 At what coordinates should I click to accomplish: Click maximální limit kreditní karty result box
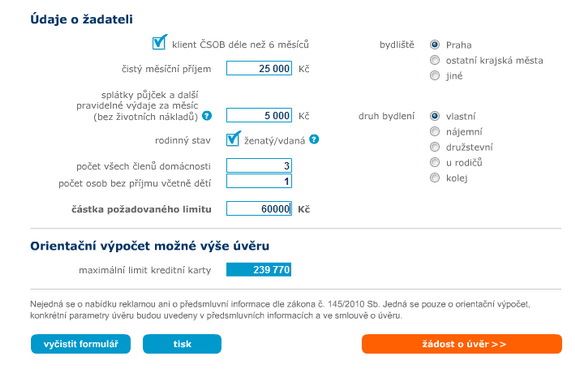259,270
